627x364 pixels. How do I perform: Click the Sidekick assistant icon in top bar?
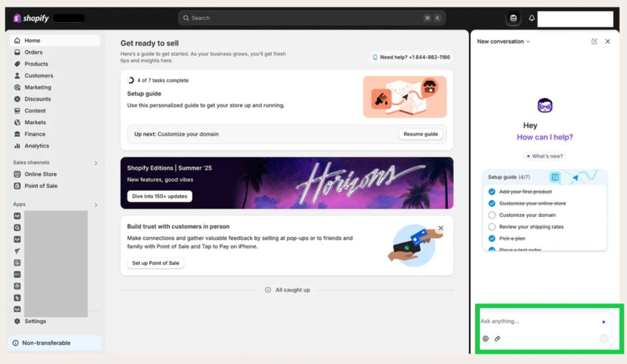pos(513,18)
